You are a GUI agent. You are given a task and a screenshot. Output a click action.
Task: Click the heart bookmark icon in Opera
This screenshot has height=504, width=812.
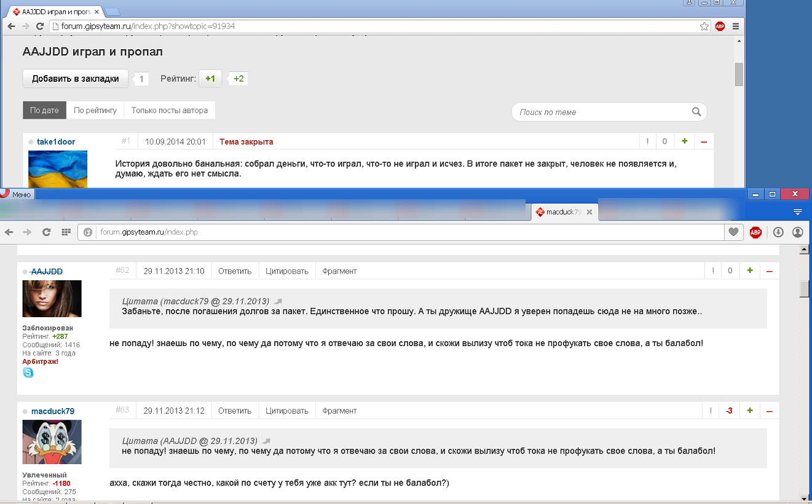pyautogui.click(x=733, y=232)
